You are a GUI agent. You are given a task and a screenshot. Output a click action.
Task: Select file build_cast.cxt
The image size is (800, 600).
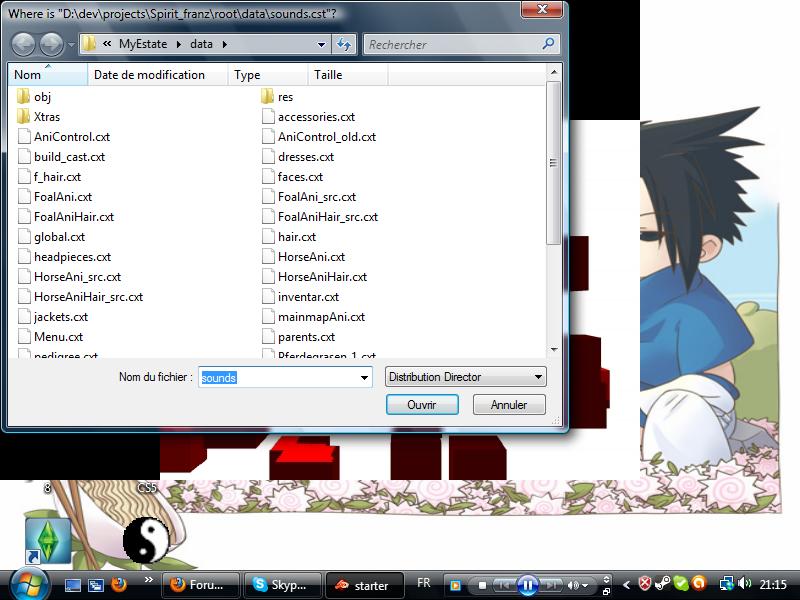pyautogui.click(x=61, y=157)
